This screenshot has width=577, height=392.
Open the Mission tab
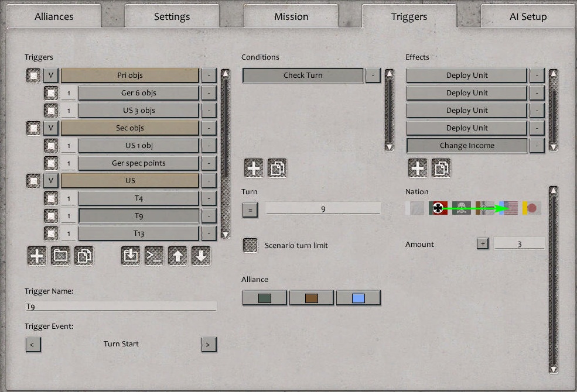click(x=291, y=16)
